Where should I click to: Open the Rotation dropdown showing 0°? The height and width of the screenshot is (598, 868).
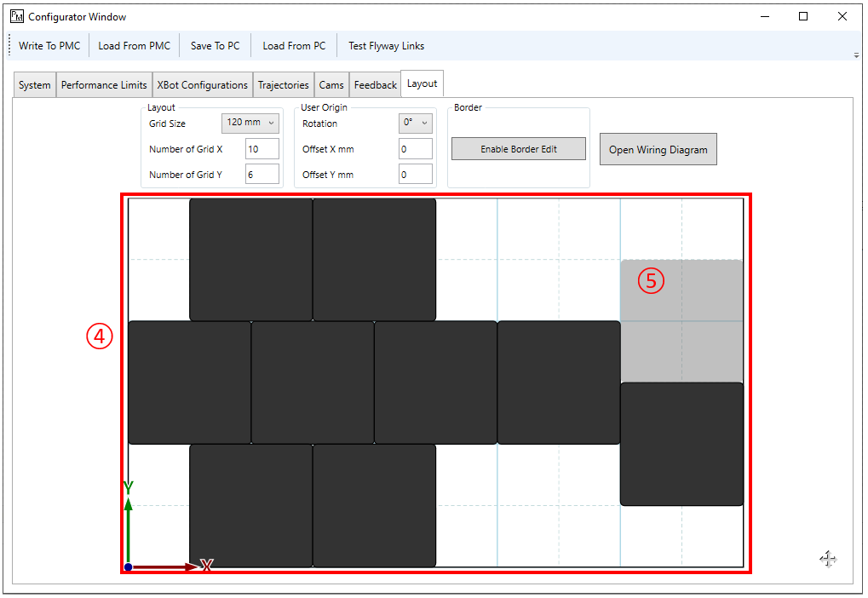[x=415, y=123]
